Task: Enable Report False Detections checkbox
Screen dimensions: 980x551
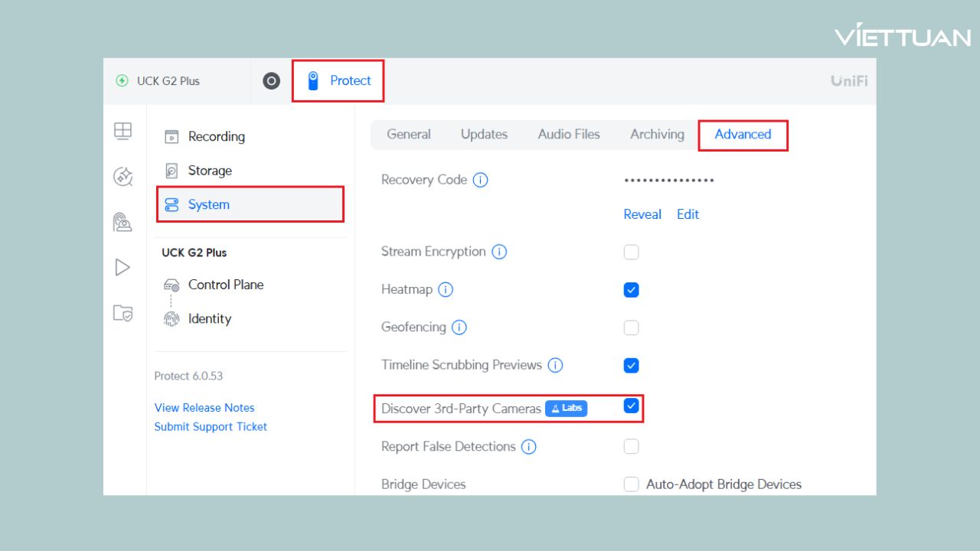Action: 631,446
